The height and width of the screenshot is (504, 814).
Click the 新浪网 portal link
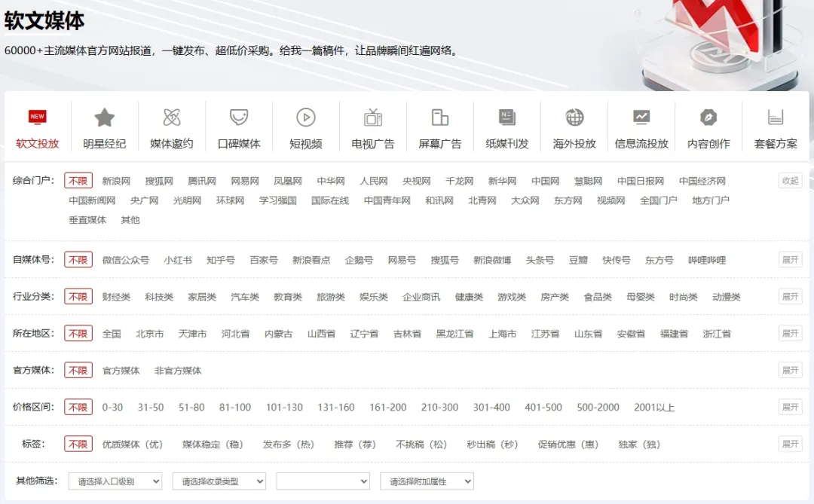tap(116, 182)
